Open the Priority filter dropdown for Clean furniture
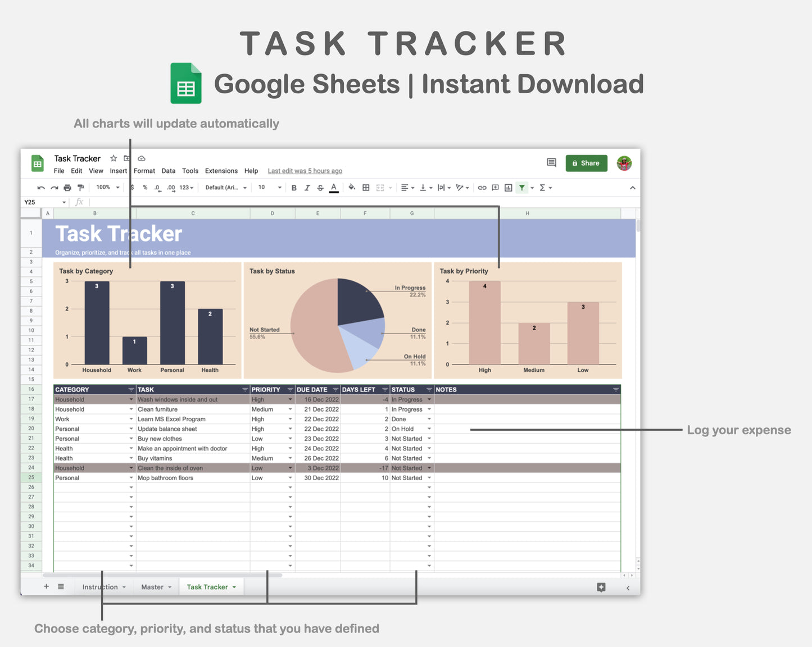 (290, 409)
